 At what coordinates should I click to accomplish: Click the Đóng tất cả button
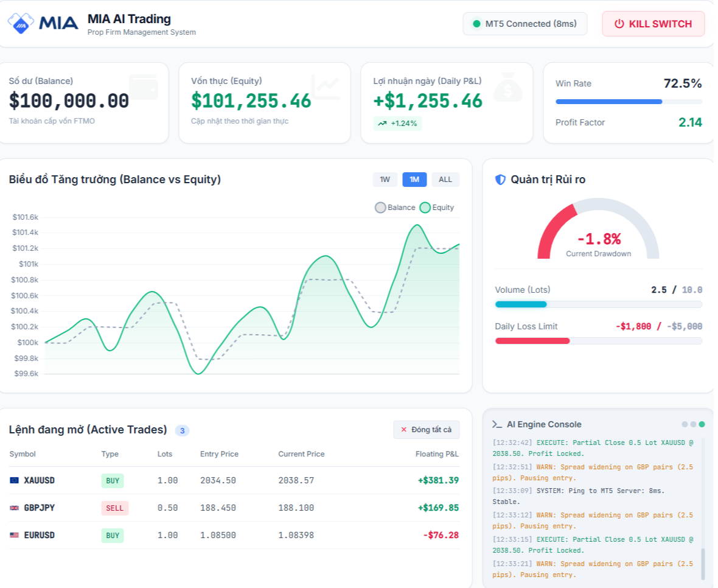pos(427,430)
